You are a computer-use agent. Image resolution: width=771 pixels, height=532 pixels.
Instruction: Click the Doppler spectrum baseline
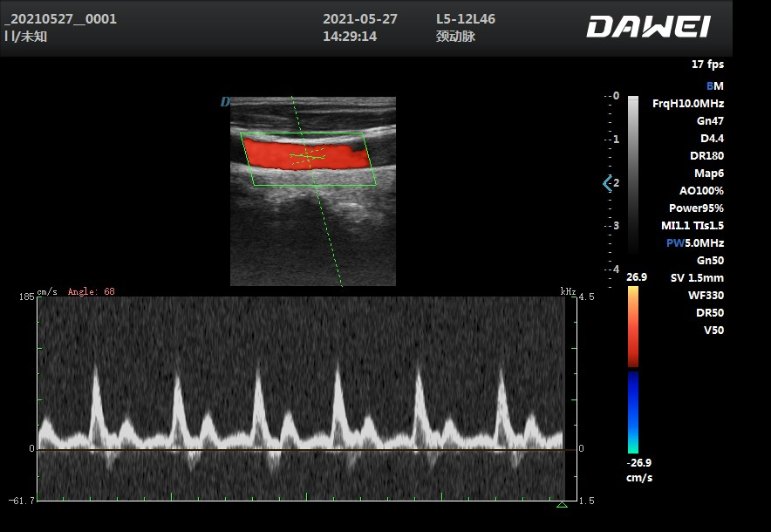[x=307, y=449]
